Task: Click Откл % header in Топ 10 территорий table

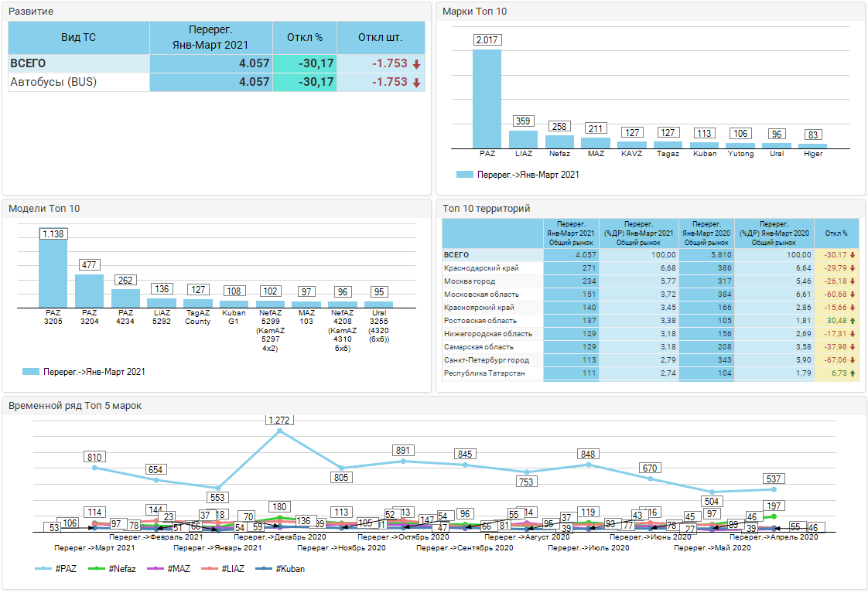Action: 836,233
